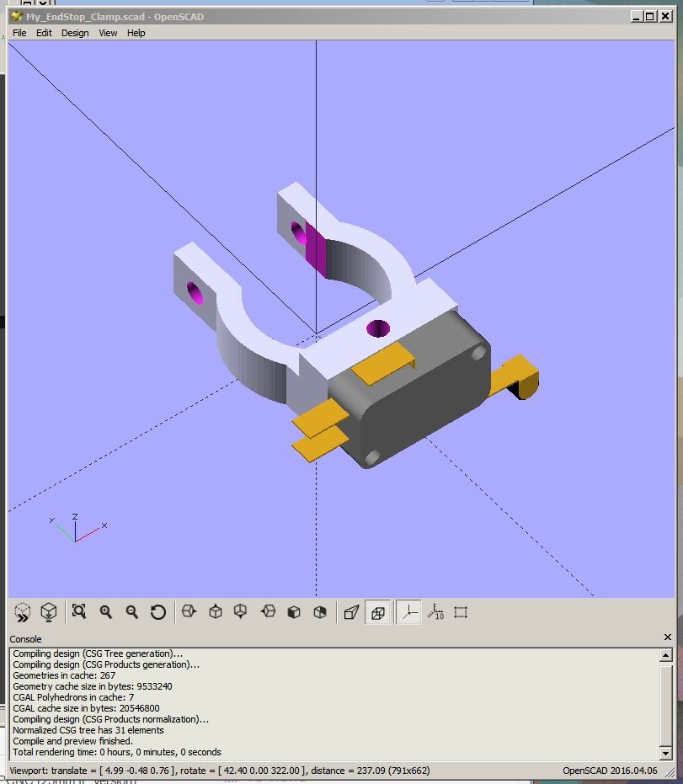
Task: Close the Console panel
Action: pyautogui.click(x=668, y=637)
